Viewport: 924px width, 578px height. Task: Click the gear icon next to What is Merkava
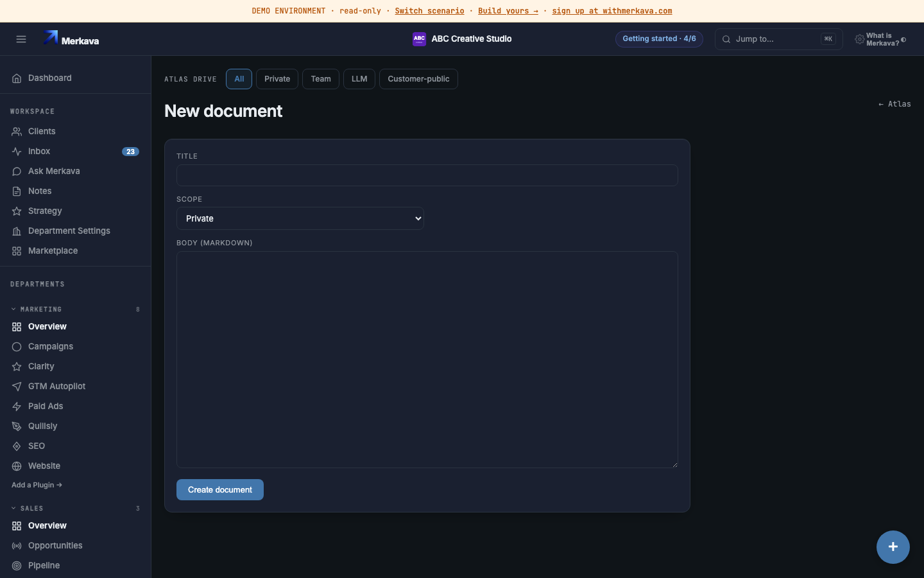tap(859, 40)
